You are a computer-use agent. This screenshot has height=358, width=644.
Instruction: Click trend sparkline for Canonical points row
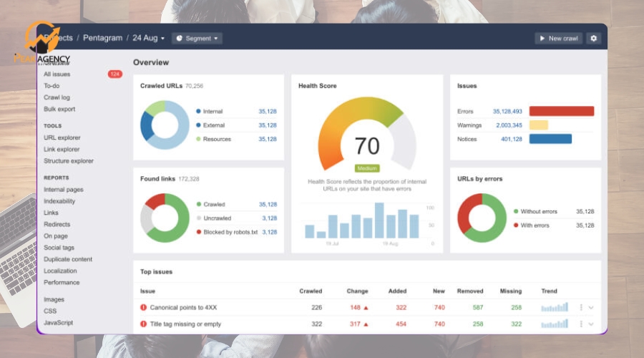point(555,307)
